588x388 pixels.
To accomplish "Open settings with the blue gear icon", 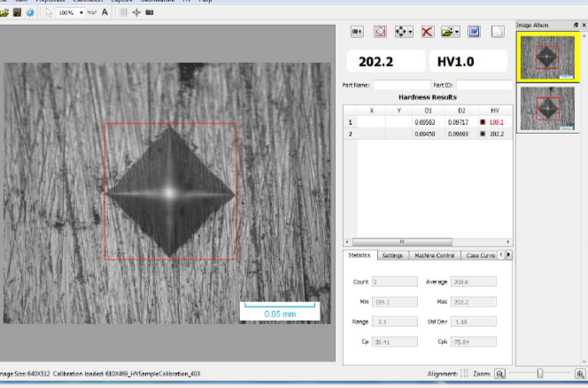I will click(x=30, y=12).
